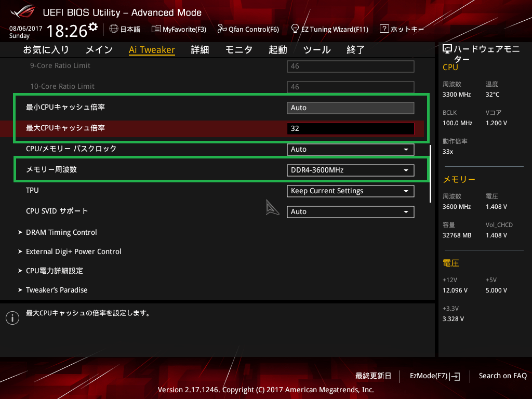Click the EzMode exit arrow icon
Viewport: 532px width, 399px height.
[455, 376]
